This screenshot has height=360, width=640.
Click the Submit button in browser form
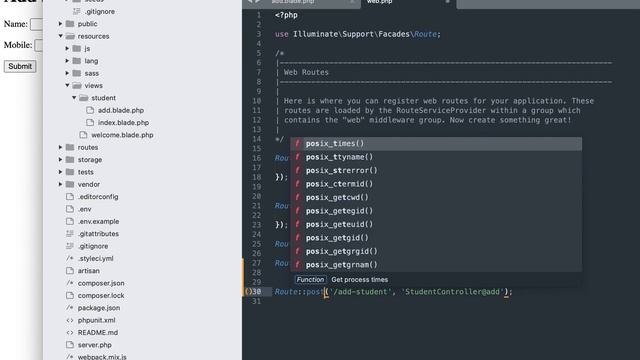[20, 67]
